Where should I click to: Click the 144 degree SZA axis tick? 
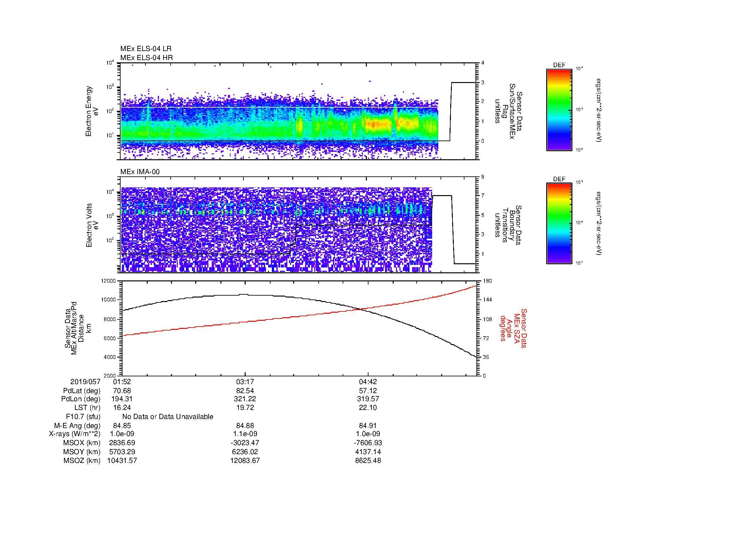pyautogui.click(x=488, y=300)
